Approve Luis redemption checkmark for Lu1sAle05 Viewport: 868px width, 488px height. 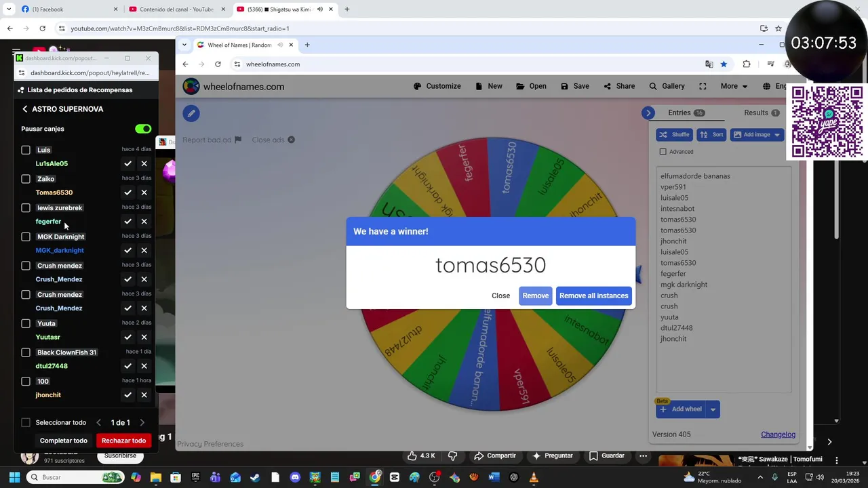(127, 163)
